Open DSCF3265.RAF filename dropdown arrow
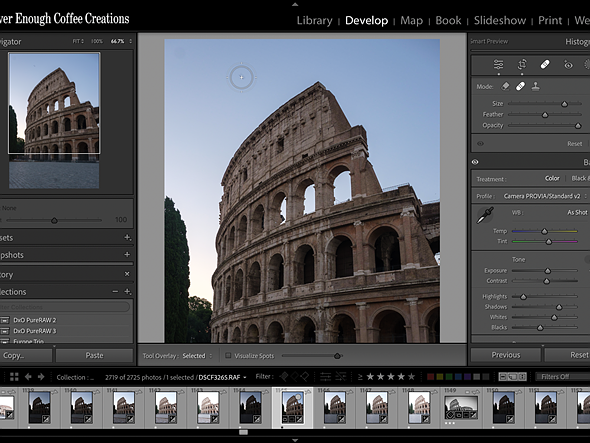The height and width of the screenshot is (443, 590). pos(245,377)
